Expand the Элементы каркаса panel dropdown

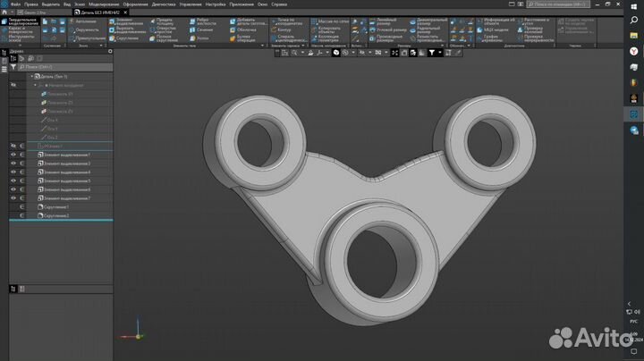coord(303,46)
